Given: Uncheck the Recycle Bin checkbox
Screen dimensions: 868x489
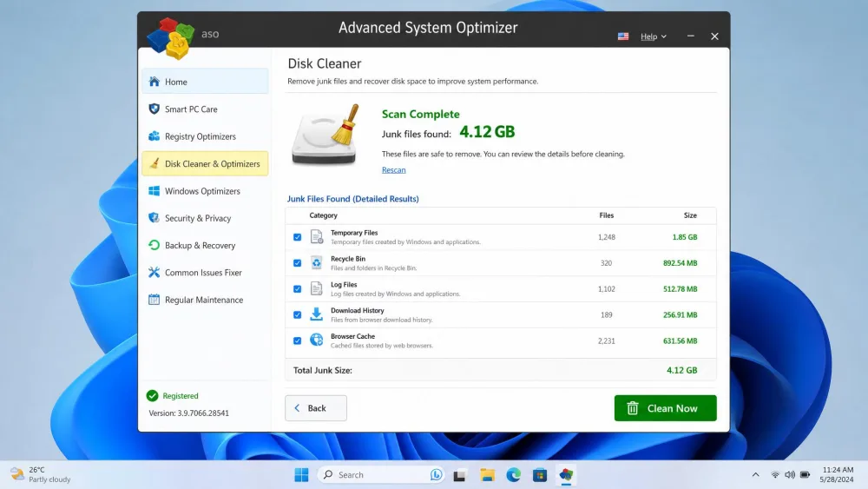Looking at the screenshot, I should (x=297, y=263).
